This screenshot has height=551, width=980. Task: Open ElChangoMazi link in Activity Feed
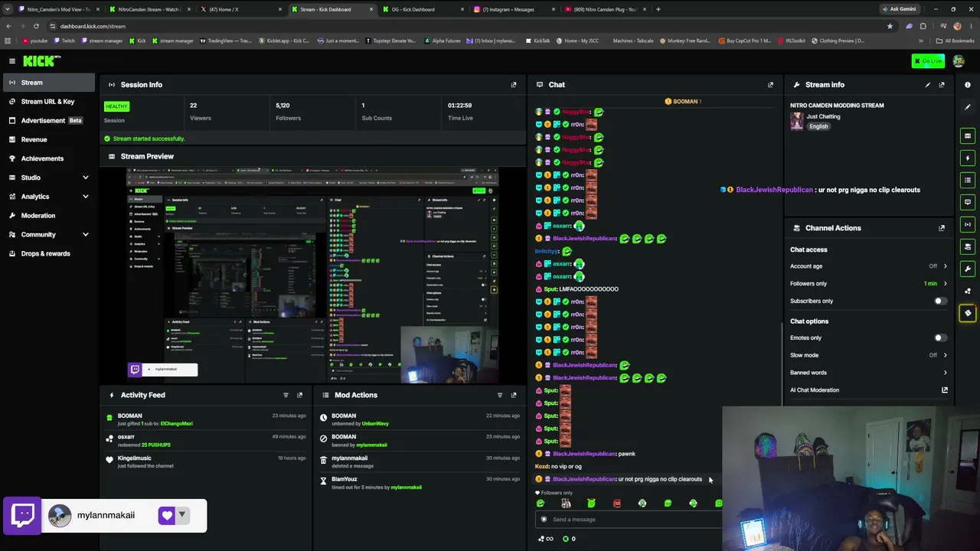[177, 424]
